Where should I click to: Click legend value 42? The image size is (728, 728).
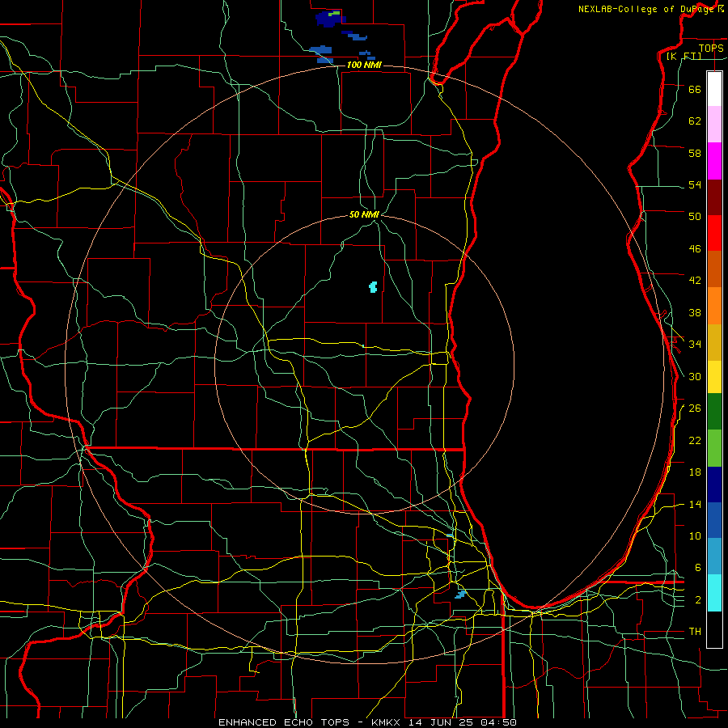pos(695,280)
